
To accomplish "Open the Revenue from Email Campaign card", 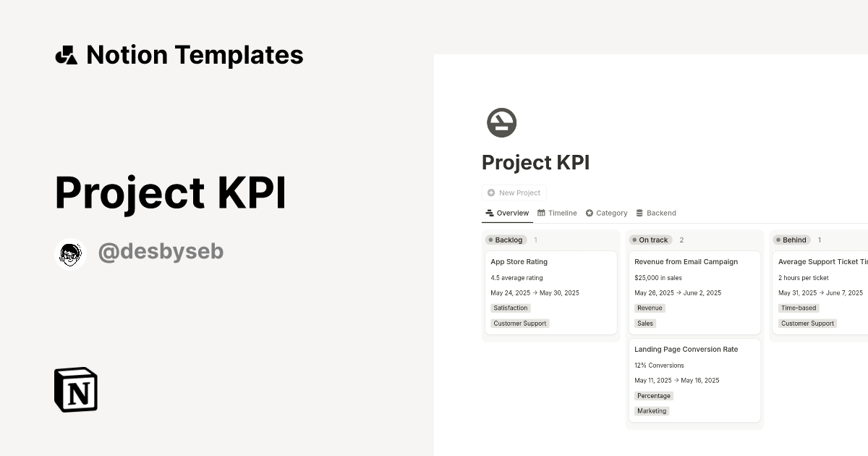I will (686, 261).
